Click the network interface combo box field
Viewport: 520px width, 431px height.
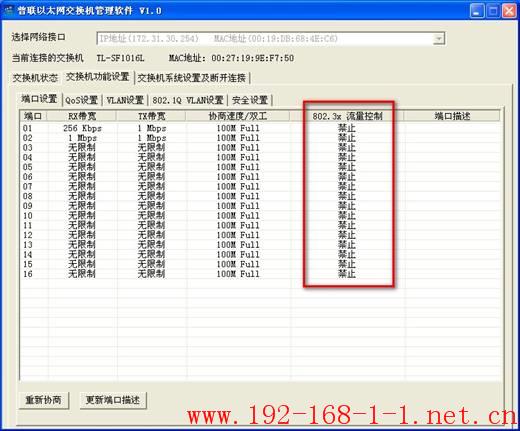(270, 39)
